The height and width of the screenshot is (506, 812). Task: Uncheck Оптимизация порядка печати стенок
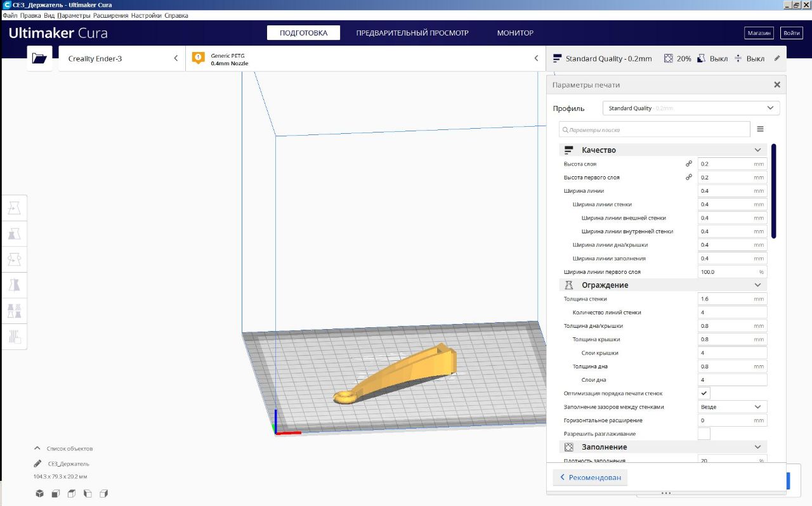(704, 393)
